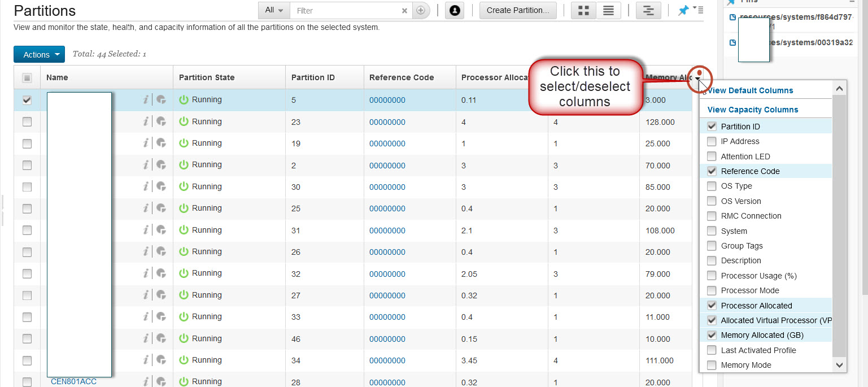Select View Capacity Columns option
This screenshot has width=868, height=387.
click(x=752, y=110)
